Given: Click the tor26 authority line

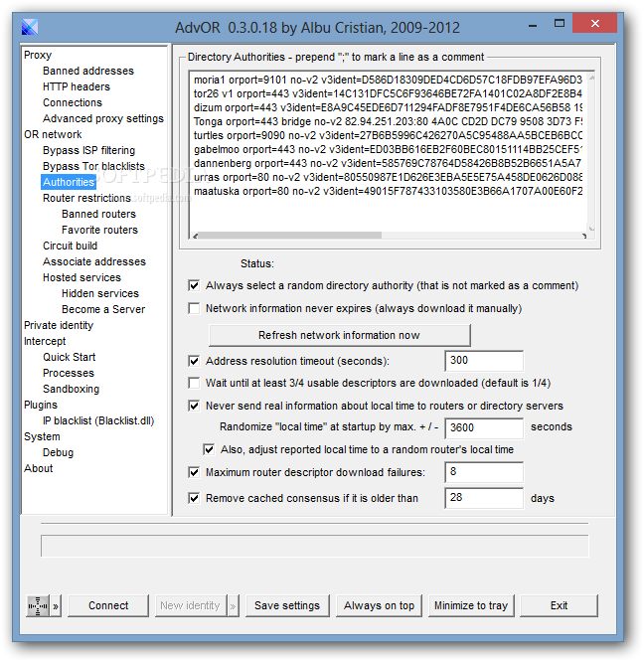Looking at the screenshot, I should [388, 93].
